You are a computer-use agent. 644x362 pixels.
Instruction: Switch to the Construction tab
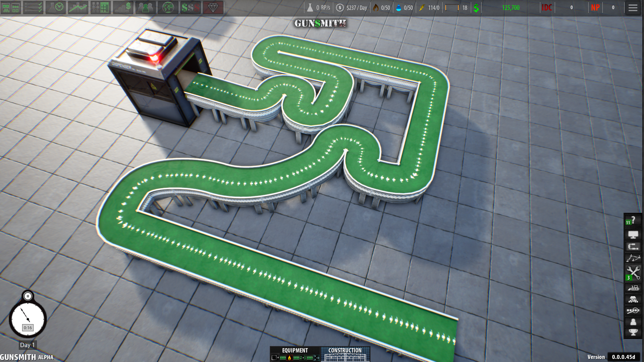[345, 351]
